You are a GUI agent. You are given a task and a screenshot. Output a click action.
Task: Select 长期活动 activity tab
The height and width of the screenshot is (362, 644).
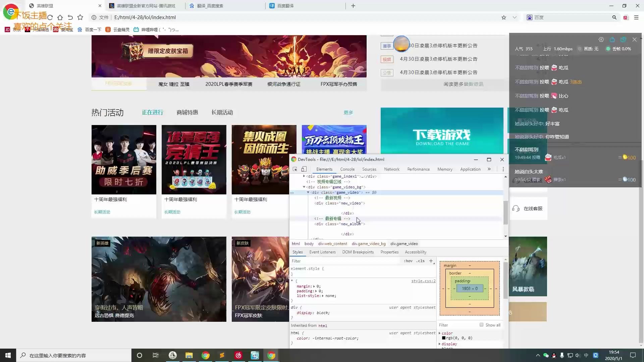(x=222, y=113)
